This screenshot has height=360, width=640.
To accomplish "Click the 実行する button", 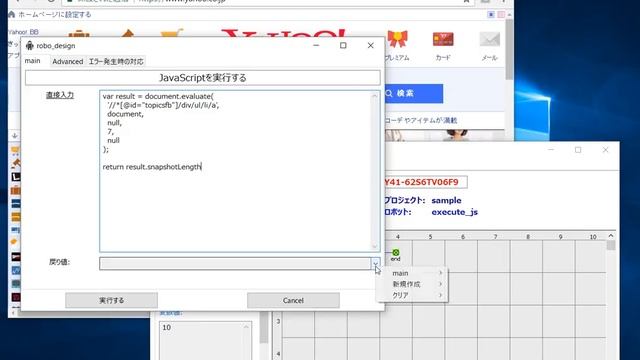I will pyautogui.click(x=111, y=300).
